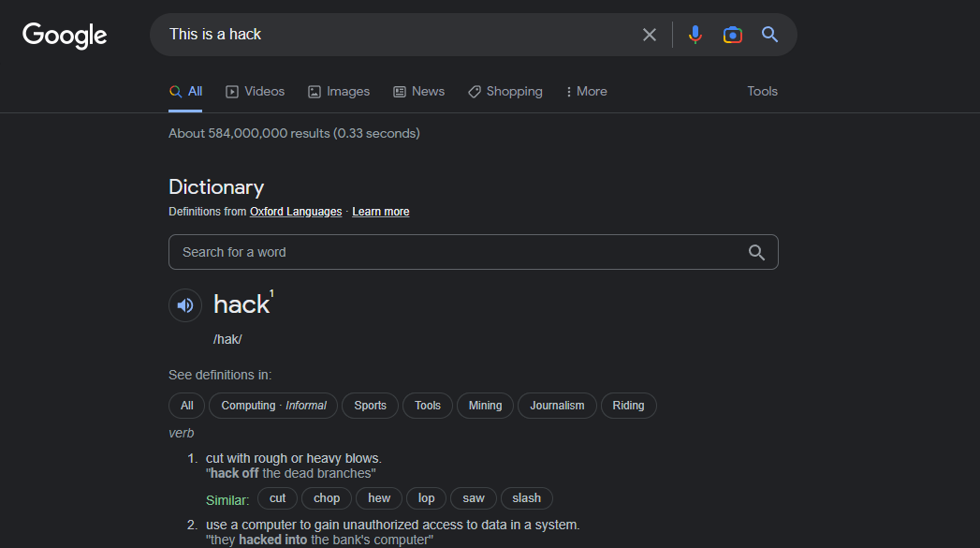The height and width of the screenshot is (548, 980).
Task: Switch to the Images tab
Action: [339, 92]
